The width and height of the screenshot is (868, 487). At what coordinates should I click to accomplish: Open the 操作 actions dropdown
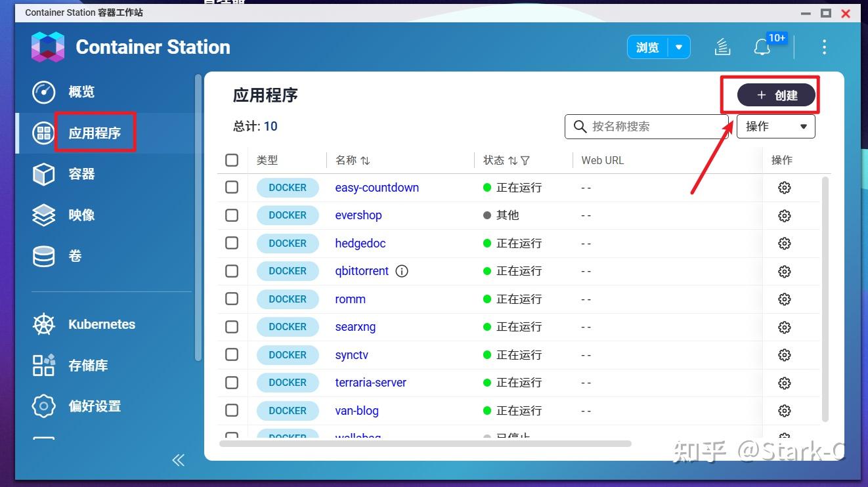(x=776, y=126)
